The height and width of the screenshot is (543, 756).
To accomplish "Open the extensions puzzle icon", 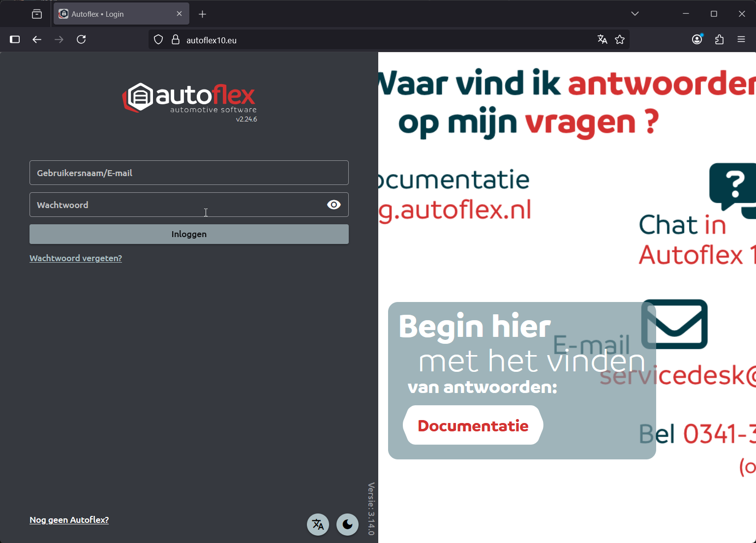I will pos(719,40).
